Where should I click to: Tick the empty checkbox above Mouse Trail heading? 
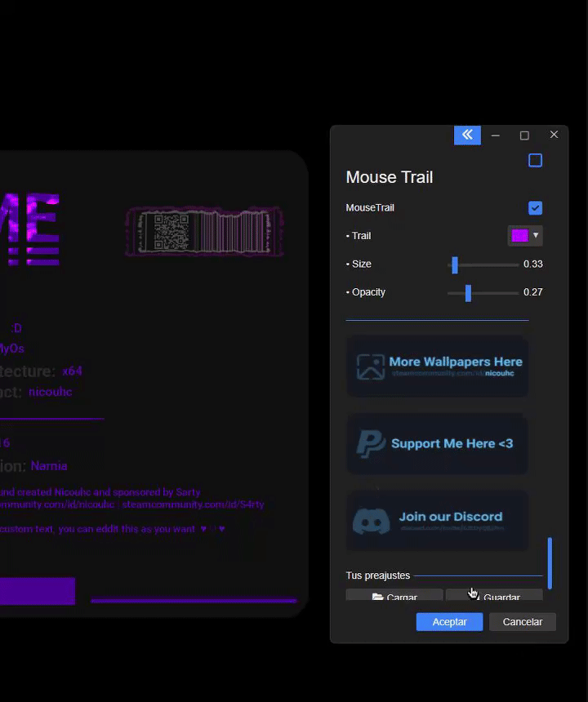535,160
